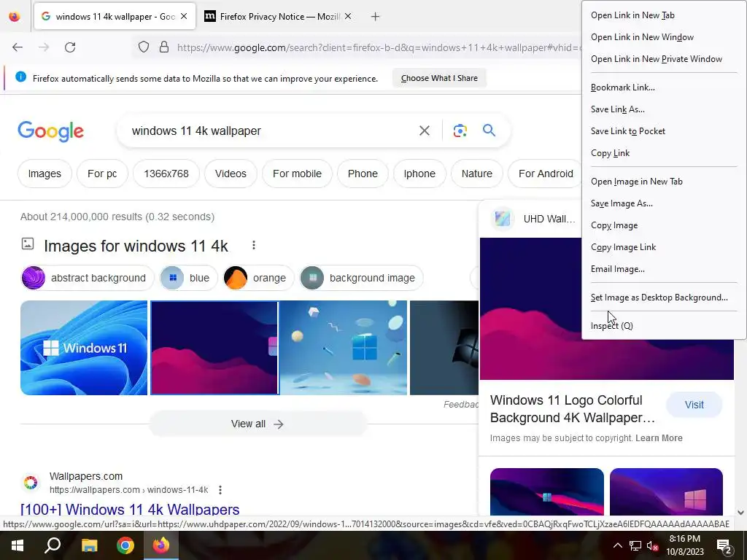
Task: Click the muted volume tray icon
Action: (652, 545)
